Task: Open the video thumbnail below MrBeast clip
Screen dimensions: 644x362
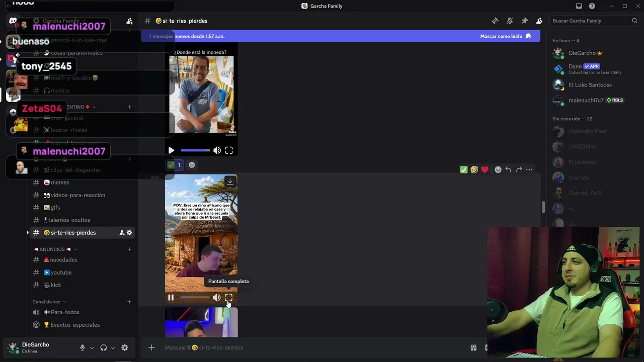Action: [x=201, y=323]
